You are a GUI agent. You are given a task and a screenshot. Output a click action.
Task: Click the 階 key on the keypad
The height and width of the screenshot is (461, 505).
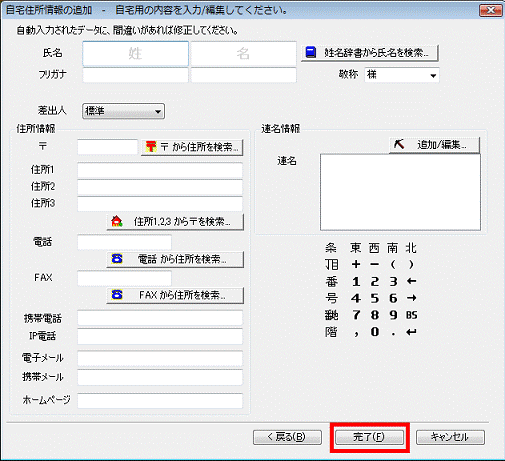(x=331, y=332)
